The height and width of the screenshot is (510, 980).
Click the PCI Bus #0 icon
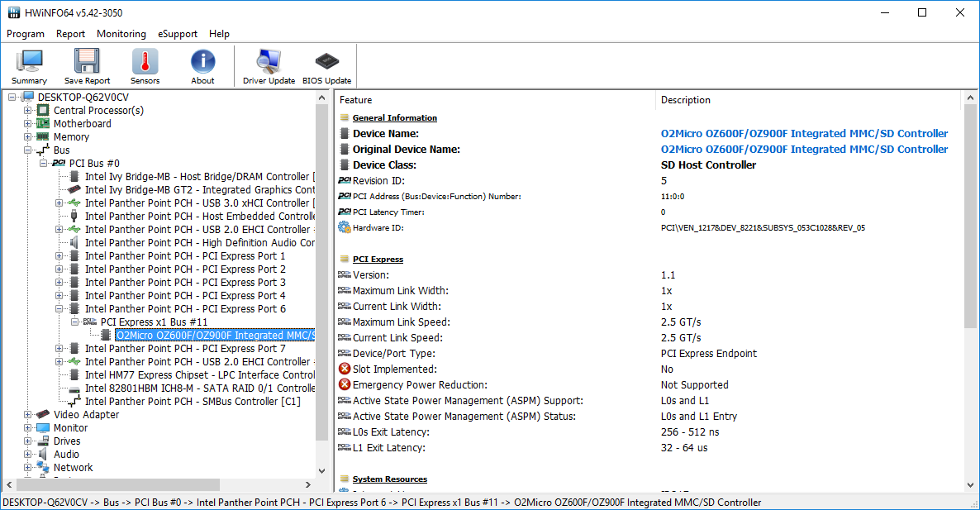click(59, 163)
